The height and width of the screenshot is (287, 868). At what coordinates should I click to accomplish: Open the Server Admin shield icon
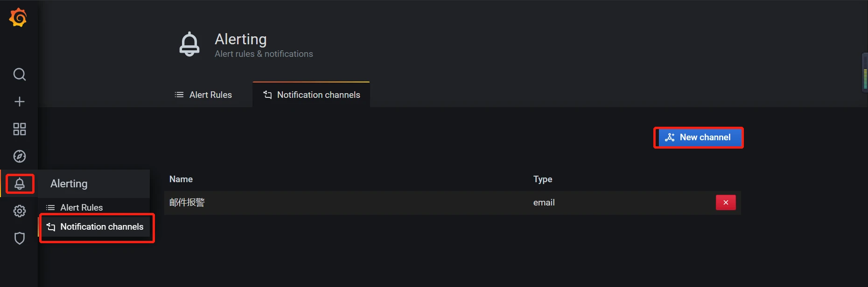click(x=19, y=239)
